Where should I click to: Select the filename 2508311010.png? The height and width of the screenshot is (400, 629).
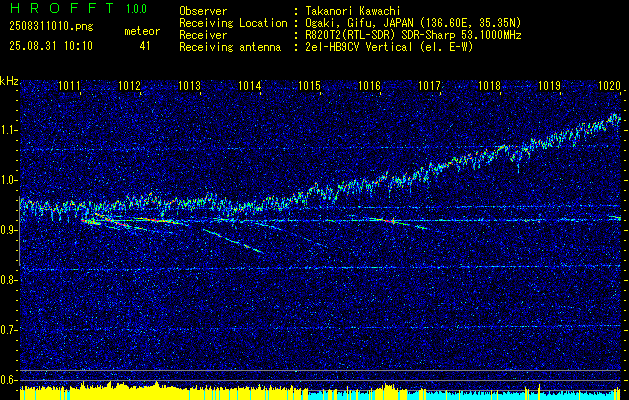click(51, 27)
